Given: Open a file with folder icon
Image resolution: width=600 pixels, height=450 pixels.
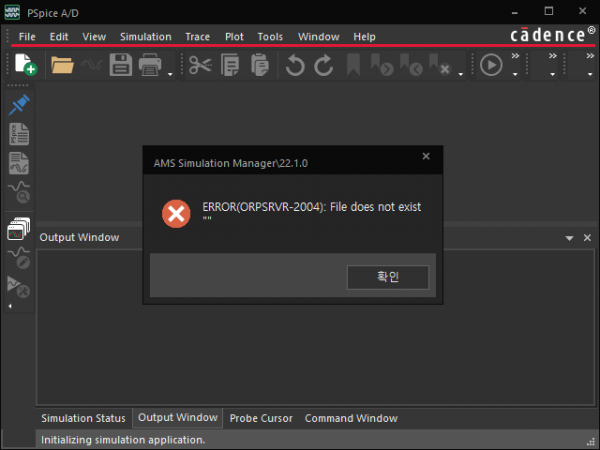Looking at the screenshot, I should 62,65.
